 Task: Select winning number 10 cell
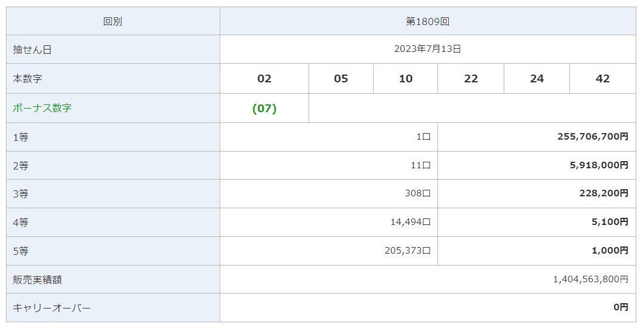pos(405,79)
